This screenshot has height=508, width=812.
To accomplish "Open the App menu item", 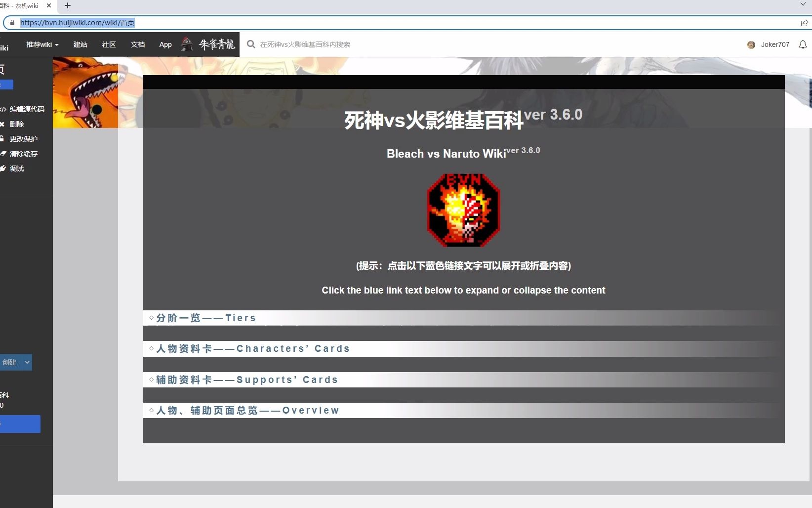I will tap(165, 44).
